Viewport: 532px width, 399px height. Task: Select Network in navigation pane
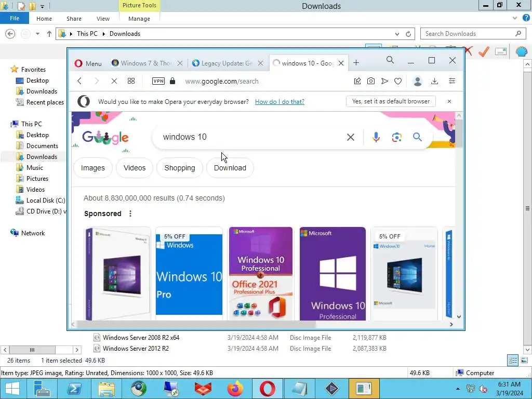28,233
